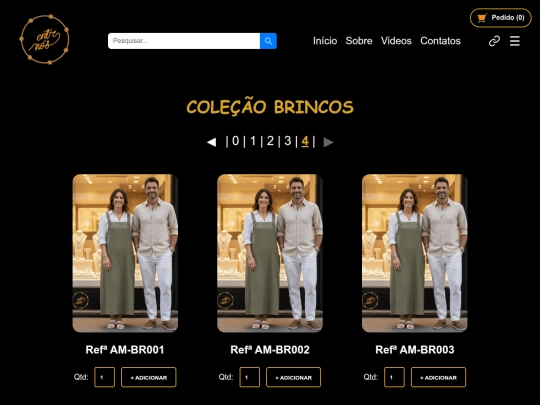This screenshot has width=540, height=405.
Task: Open the Videos menu item
Action: point(396,41)
